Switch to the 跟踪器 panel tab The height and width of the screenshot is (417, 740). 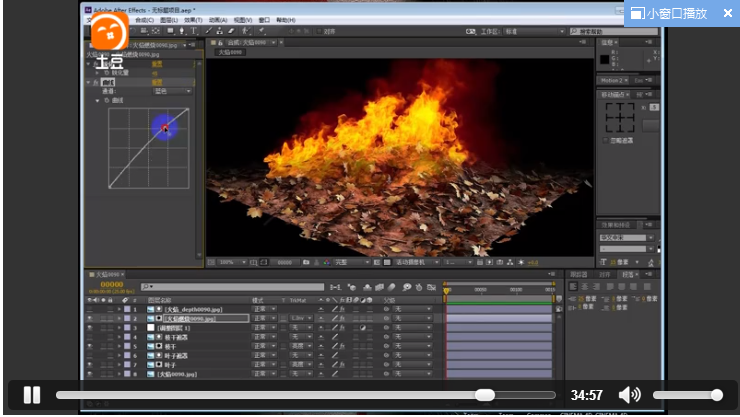point(579,274)
